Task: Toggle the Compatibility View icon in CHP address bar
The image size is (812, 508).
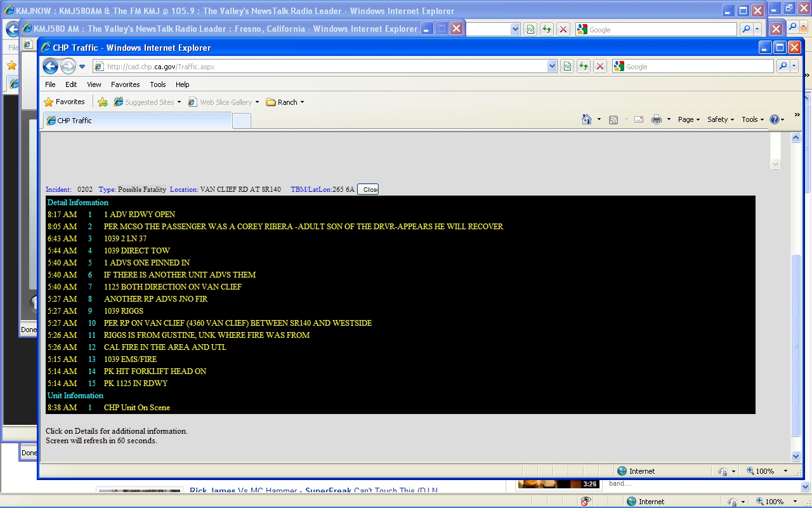Action: 566,66
